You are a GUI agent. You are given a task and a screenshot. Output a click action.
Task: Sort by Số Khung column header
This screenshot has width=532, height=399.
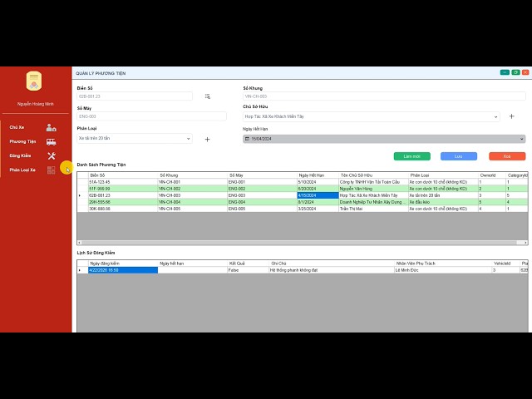[192, 175]
